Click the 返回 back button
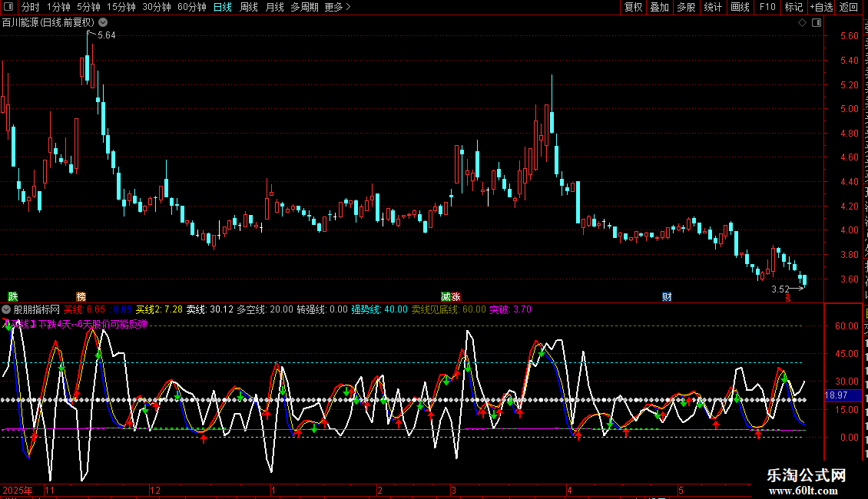868x499 pixels. (x=849, y=7)
